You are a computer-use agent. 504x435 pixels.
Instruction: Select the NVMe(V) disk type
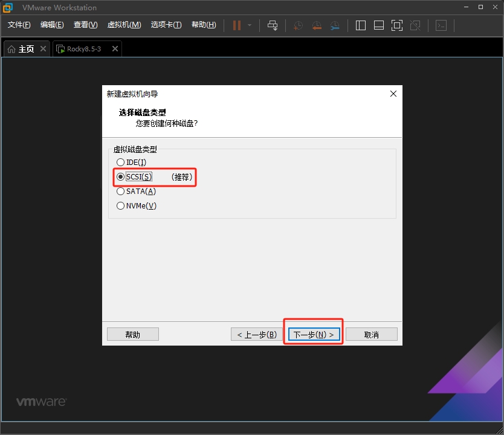pos(137,205)
